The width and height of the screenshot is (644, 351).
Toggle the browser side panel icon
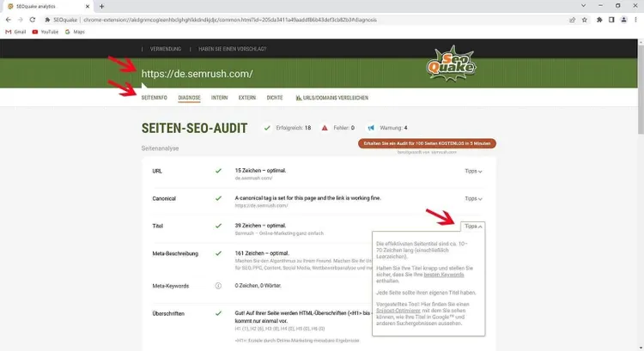pyautogui.click(x=611, y=20)
